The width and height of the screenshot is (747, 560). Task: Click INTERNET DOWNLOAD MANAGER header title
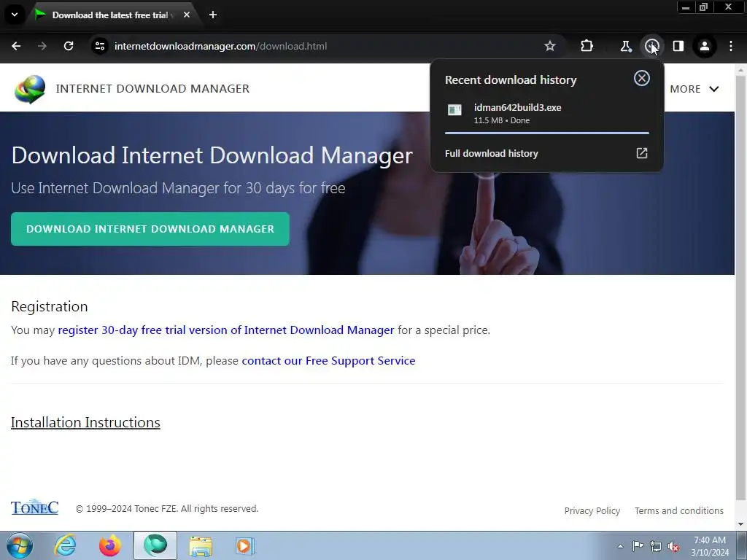152,88
